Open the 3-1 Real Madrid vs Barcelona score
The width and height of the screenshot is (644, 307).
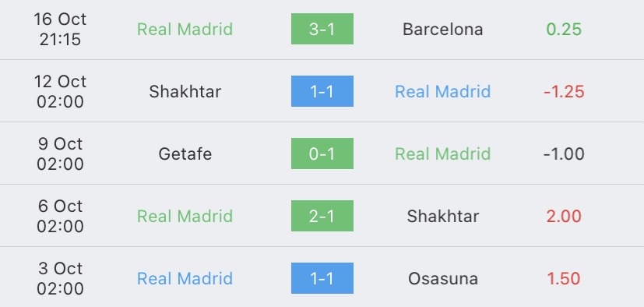click(322, 29)
